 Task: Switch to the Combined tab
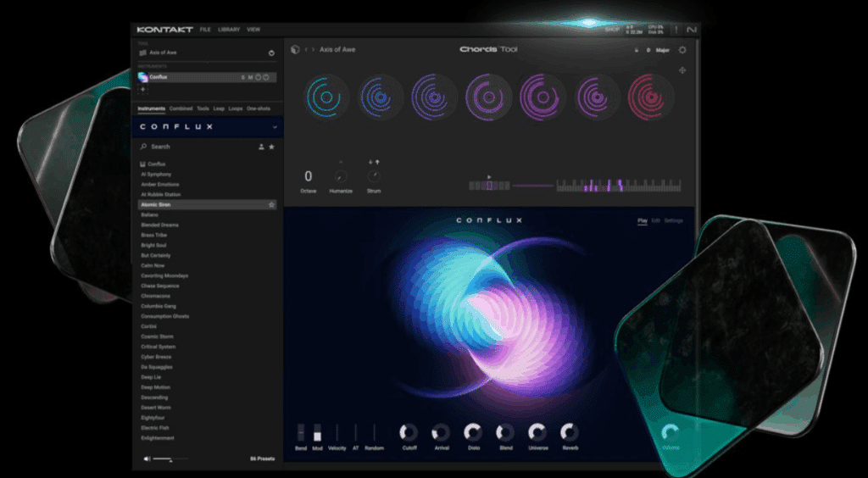(x=181, y=109)
